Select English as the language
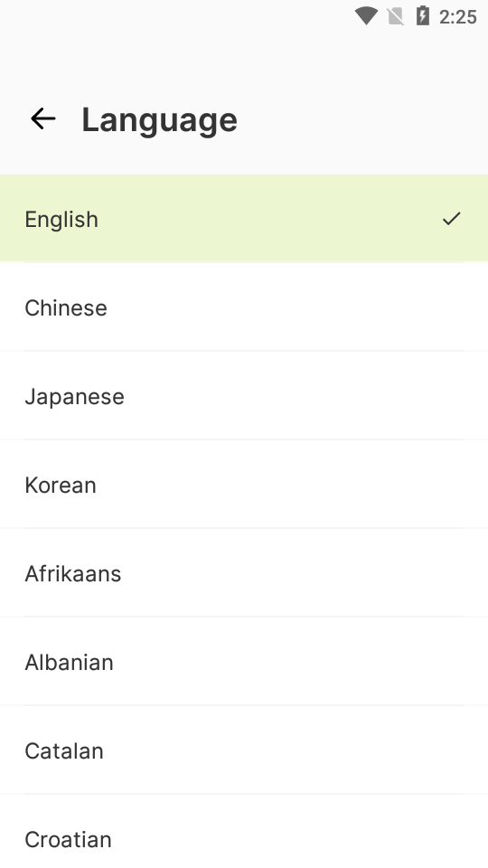 (244, 218)
